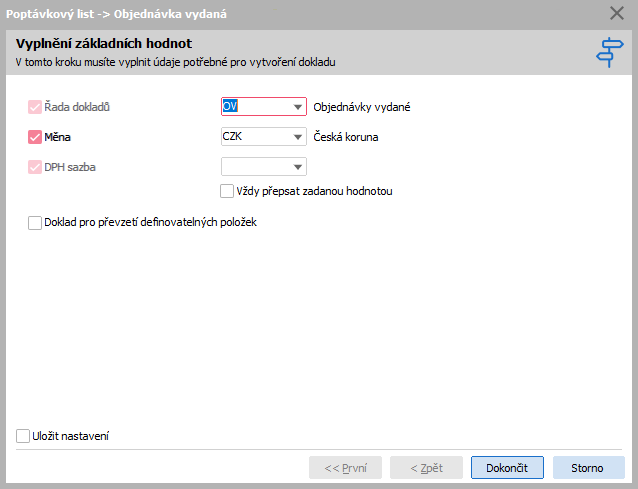Click the Storno button
The height and width of the screenshot is (489, 638).
(588, 468)
